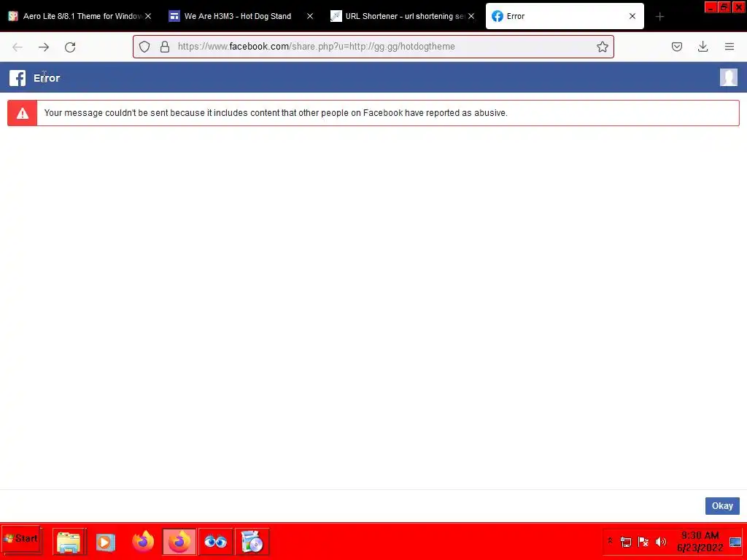
Task: Click the Facebook logo in header
Action: click(18, 77)
